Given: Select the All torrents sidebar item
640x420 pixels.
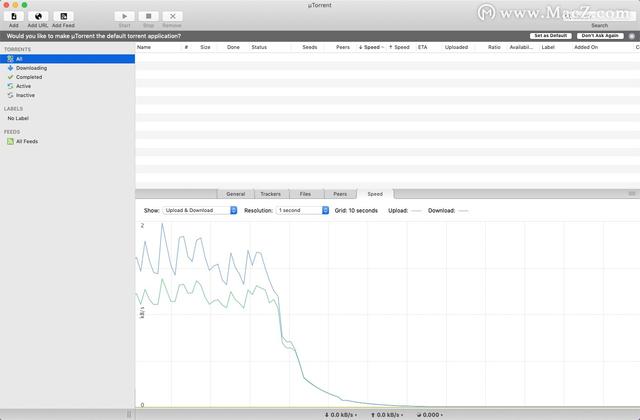Looking at the screenshot, I should pyautogui.click(x=67, y=59).
